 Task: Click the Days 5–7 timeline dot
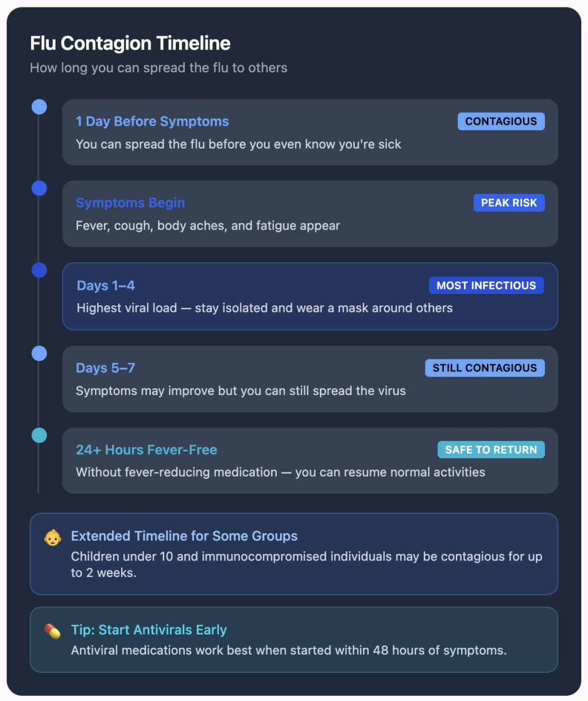point(39,353)
